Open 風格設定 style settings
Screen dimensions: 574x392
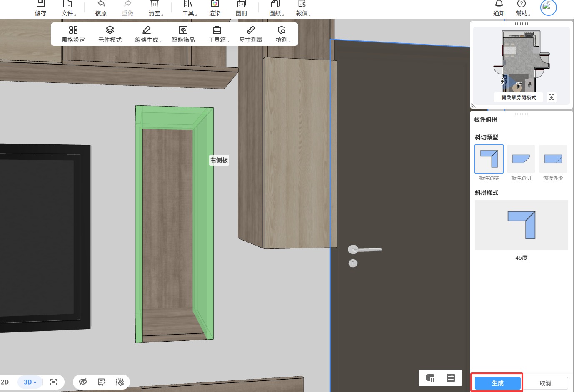click(73, 34)
